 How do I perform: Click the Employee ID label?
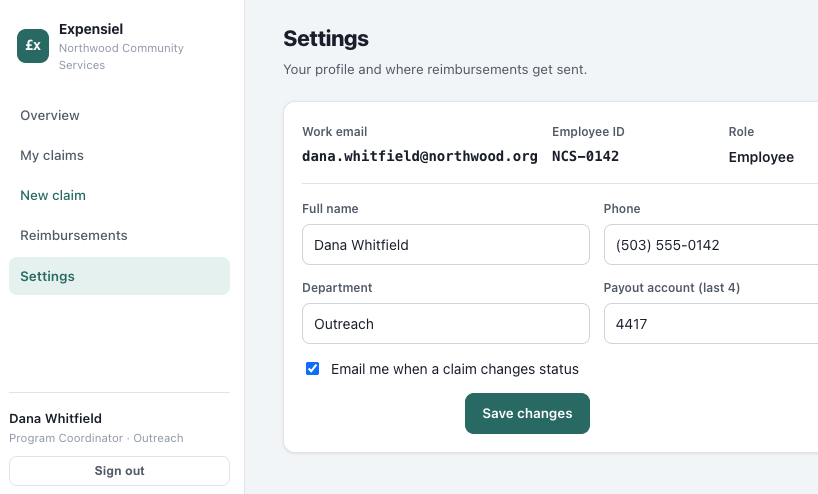coord(588,131)
